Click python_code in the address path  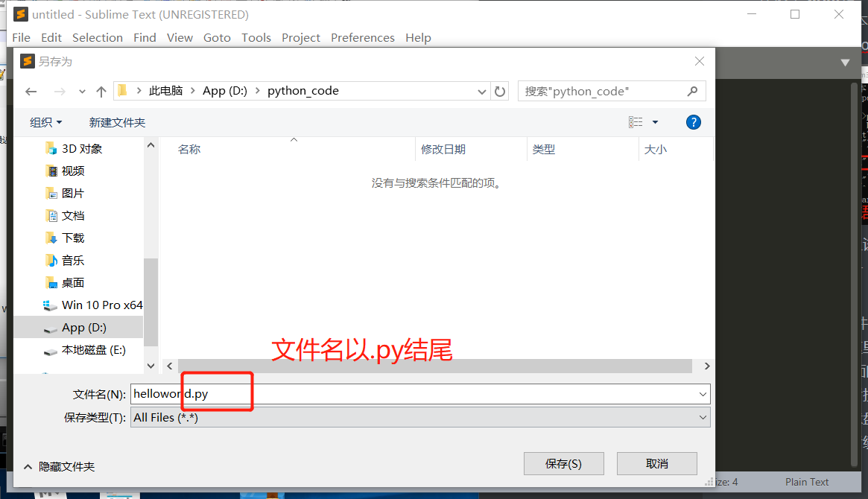point(302,91)
